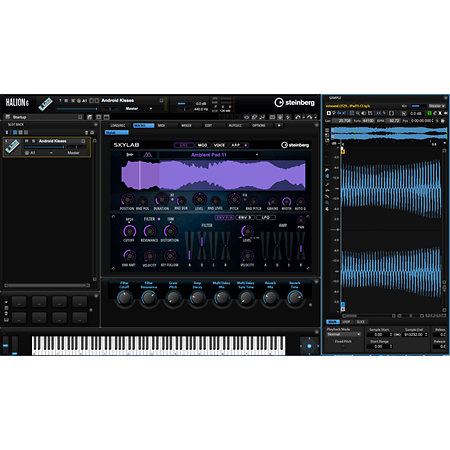This screenshot has height=450, width=450.
Task: Adjust the Filter Cutoff quick control knob
Action: pyautogui.click(x=124, y=298)
